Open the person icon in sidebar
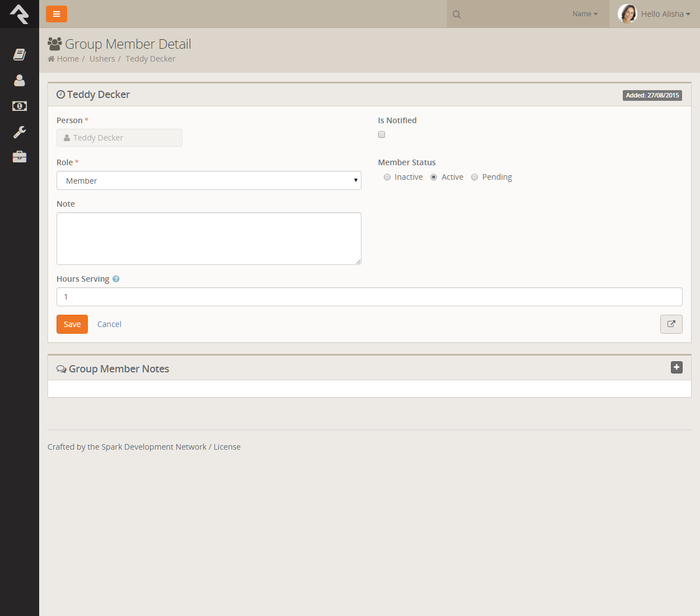 click(20, 81)
